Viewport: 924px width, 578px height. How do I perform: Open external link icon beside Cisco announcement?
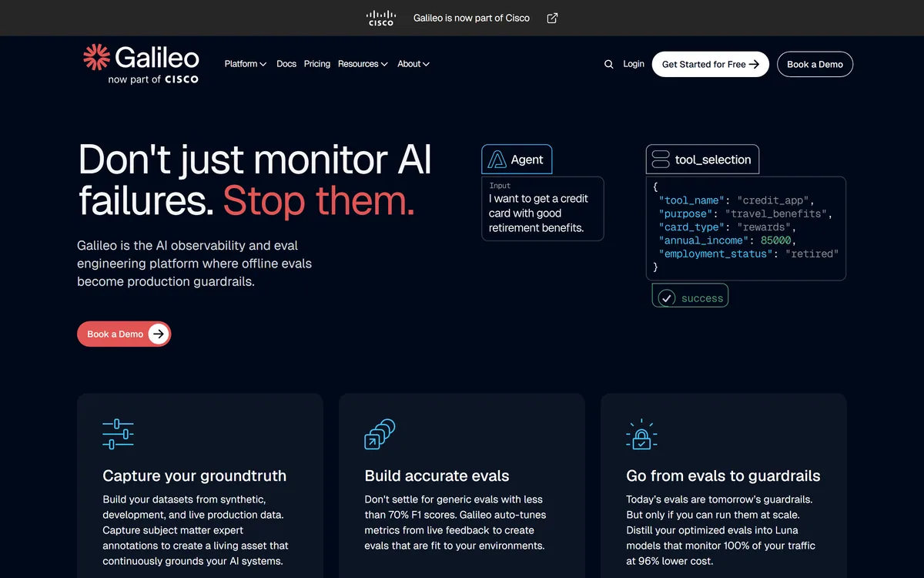(552, 18)
